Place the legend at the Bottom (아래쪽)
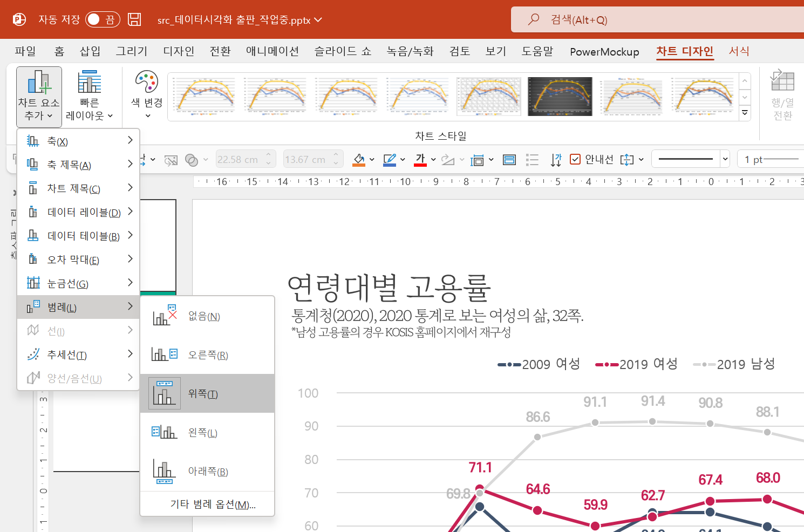The width and height of the screenshot is (804, 532). 207,472
